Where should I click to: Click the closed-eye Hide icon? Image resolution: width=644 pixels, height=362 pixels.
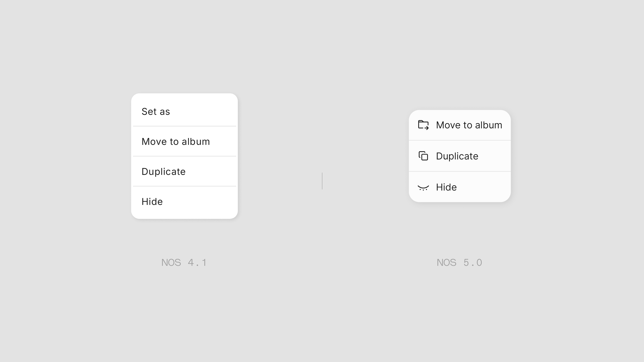coord(423,188)
